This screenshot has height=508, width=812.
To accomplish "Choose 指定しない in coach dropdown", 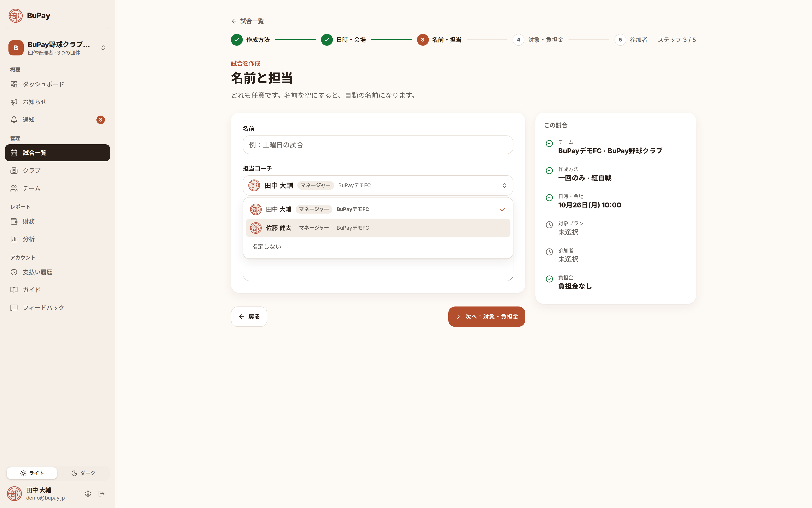I will coord(378,247).
